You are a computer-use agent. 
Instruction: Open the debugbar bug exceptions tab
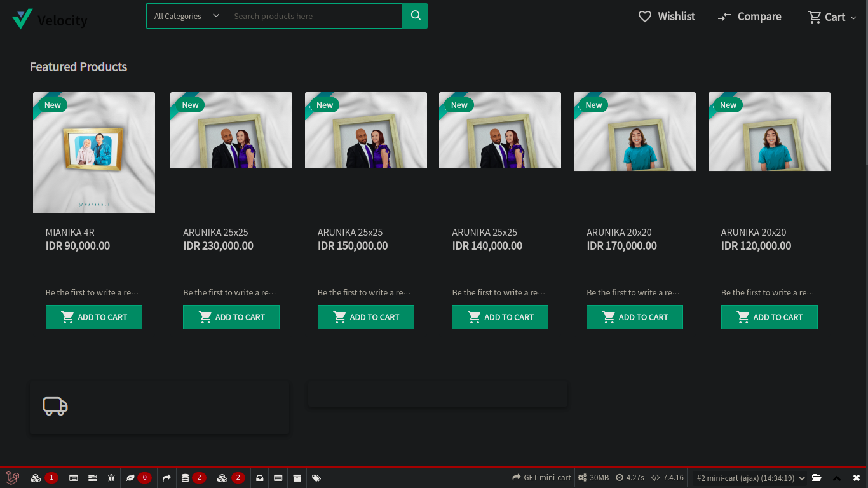(x=111, y=478)
